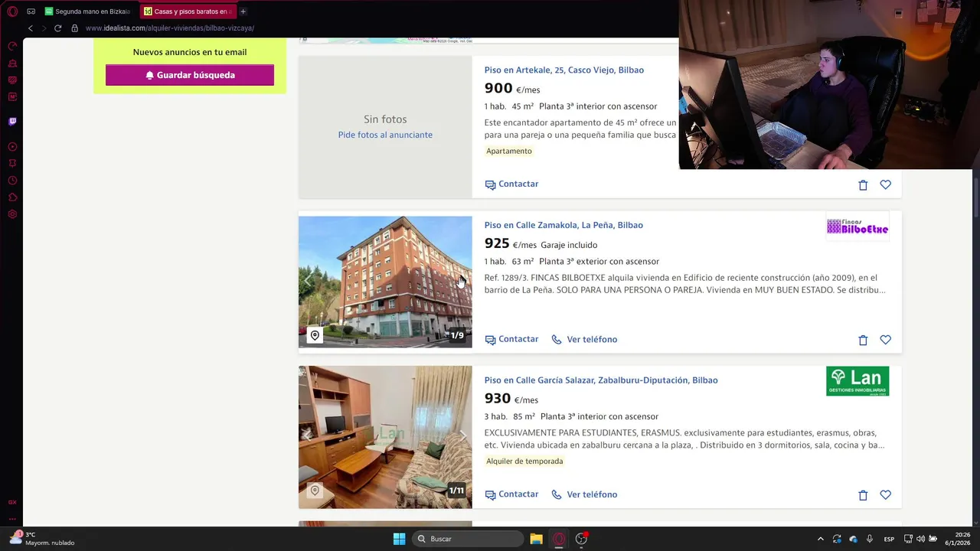The height and width of the screenshot is (551, 980).
Task: Reload the idealista page
Action: click(x=57, y=28)
